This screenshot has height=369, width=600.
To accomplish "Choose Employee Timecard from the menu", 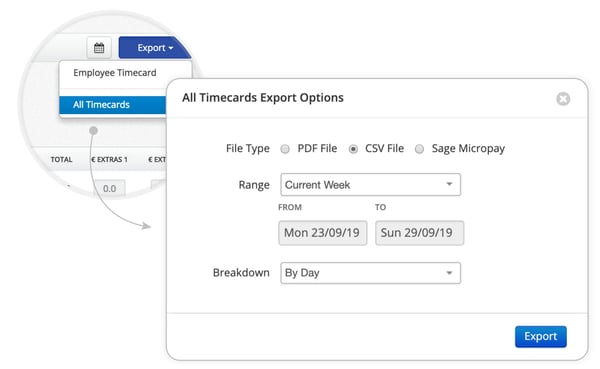I will [115, 73].
